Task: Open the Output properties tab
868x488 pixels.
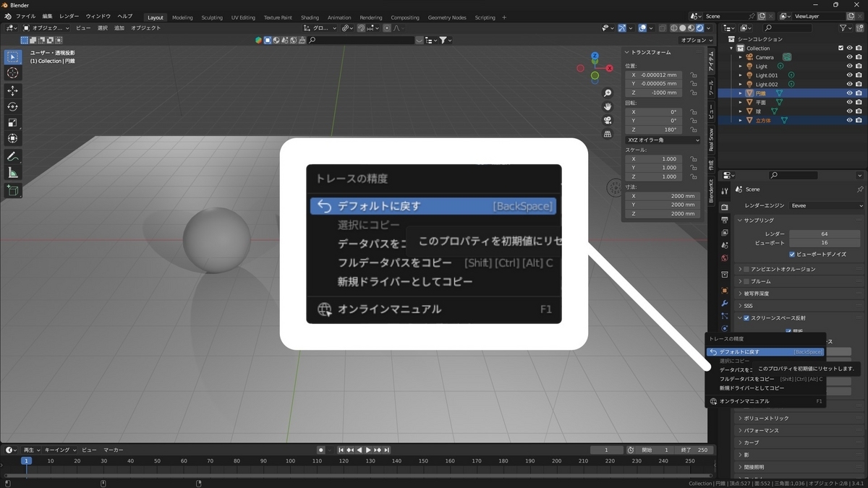Action: (724, 220)
